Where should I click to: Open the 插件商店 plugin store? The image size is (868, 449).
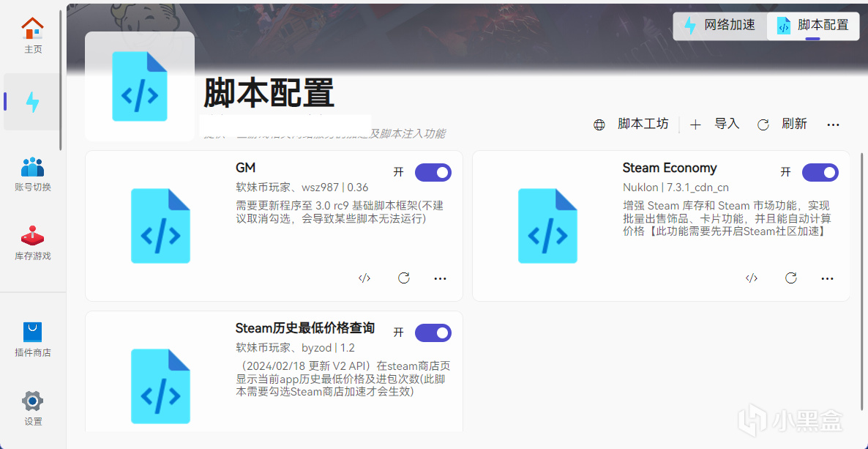coord(33,339)
